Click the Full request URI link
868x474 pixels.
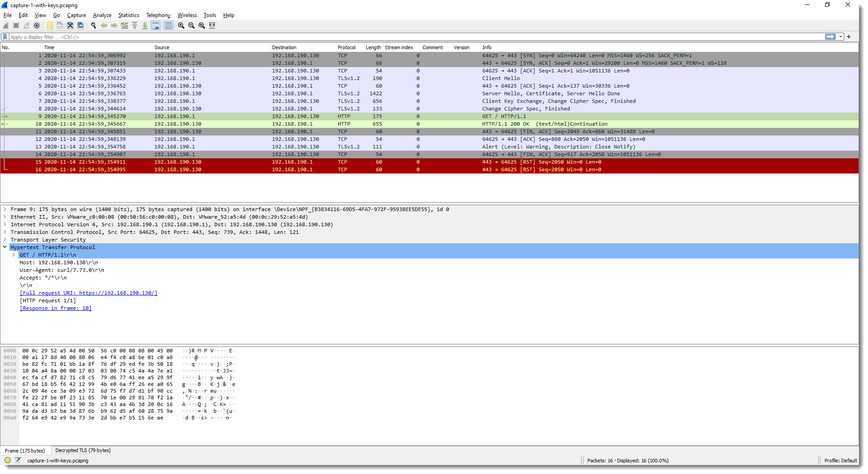pos(88,293)
